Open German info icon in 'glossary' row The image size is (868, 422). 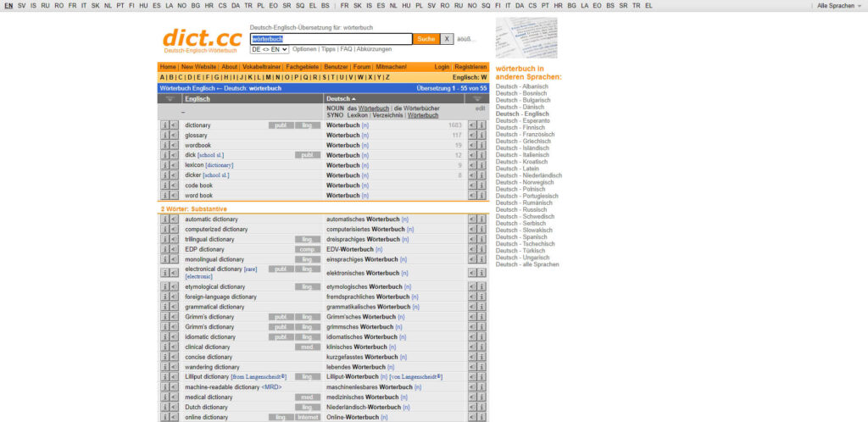(x=481, y=136)
